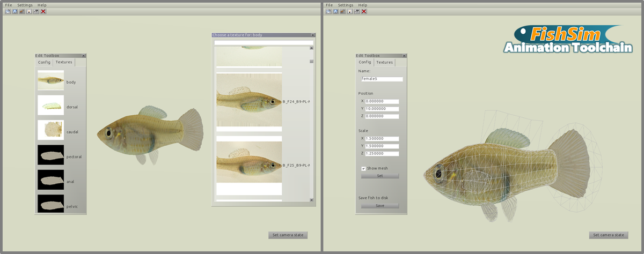Switch to Config tab in left Edit Toolbox
This screenshot has height=254, width=644.
click(44, 62)
